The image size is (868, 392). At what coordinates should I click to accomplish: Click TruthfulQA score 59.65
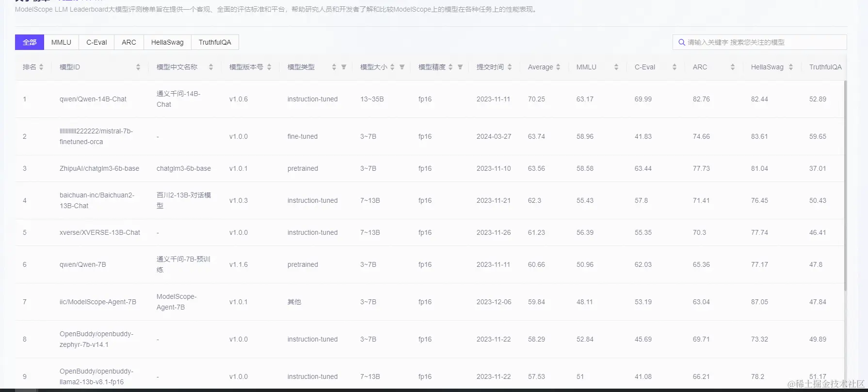coord(818,136)
